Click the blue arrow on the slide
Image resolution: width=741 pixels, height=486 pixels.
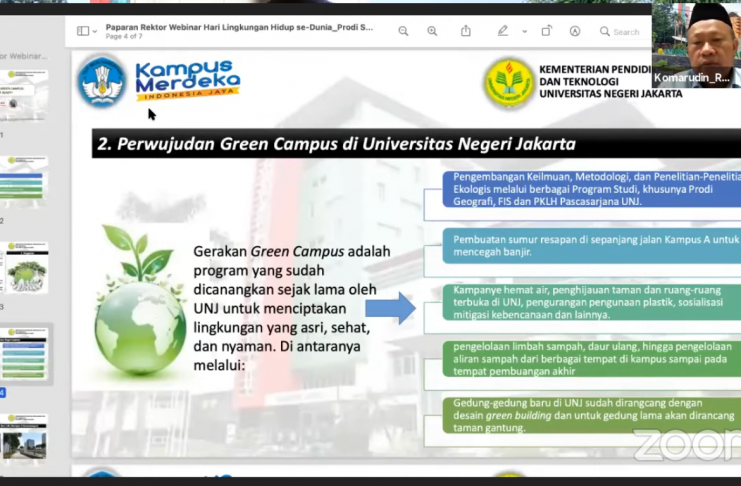(x=390, y=307)
